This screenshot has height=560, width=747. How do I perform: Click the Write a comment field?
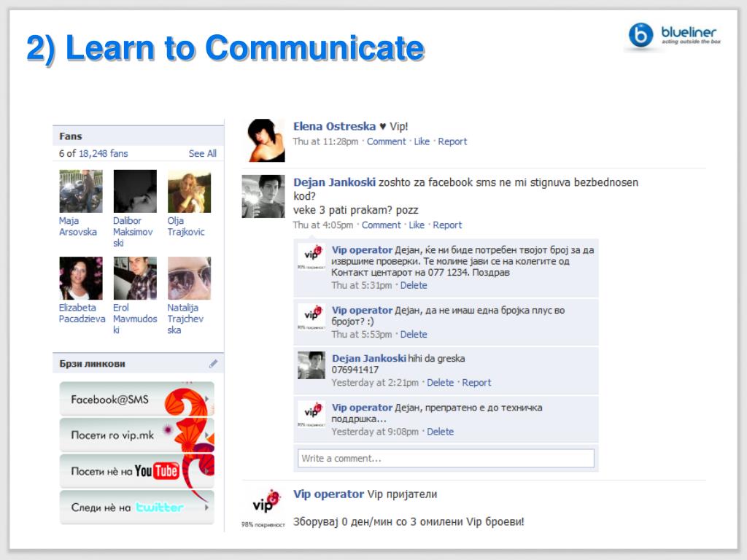point(446,458)
